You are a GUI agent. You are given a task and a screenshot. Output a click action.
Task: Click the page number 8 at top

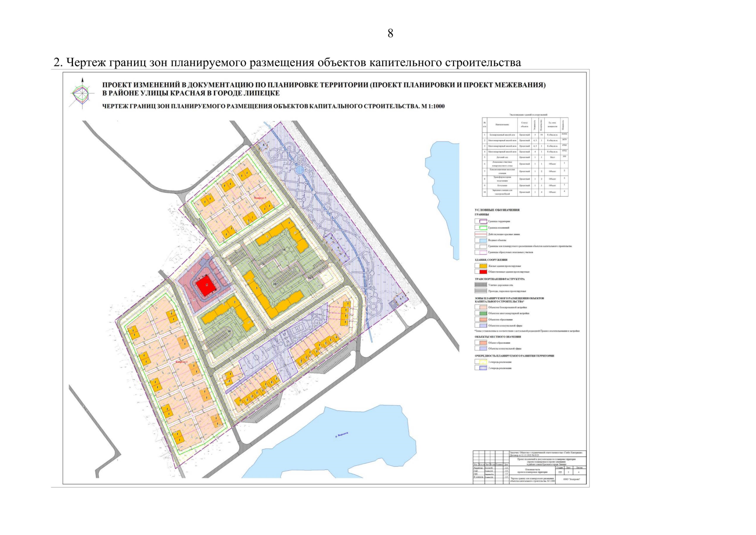pos(390,33)
